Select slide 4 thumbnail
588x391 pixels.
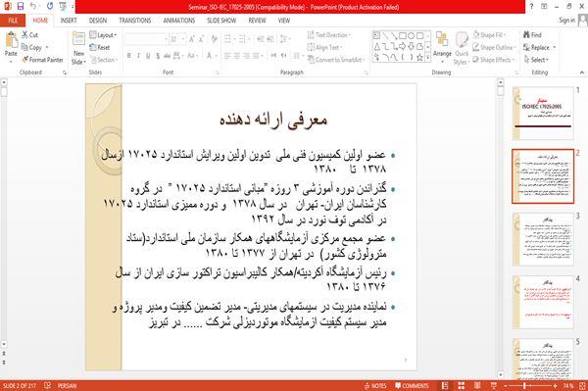pyautogui.click(x=543, y=302)
